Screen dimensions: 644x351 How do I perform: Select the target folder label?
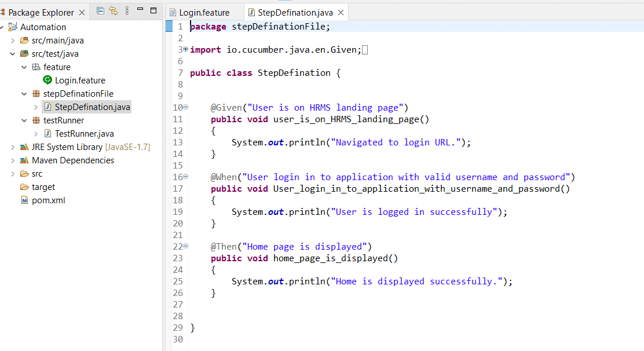[43, 187]
